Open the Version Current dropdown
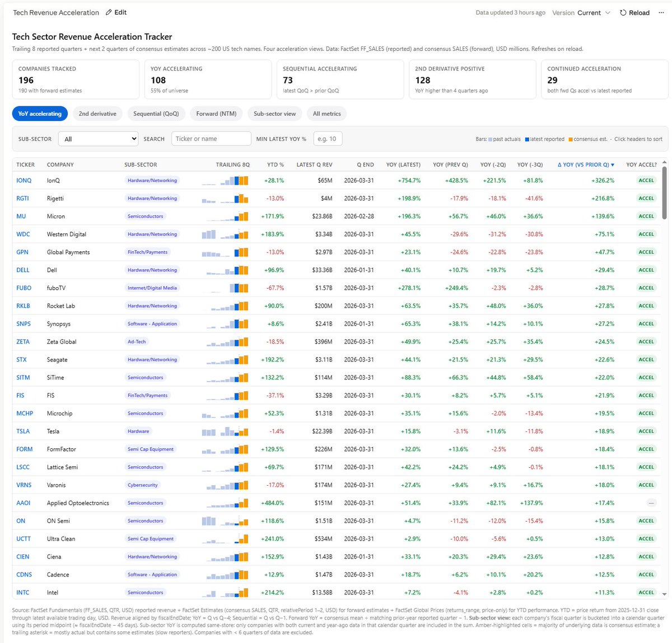 (581, 13)
